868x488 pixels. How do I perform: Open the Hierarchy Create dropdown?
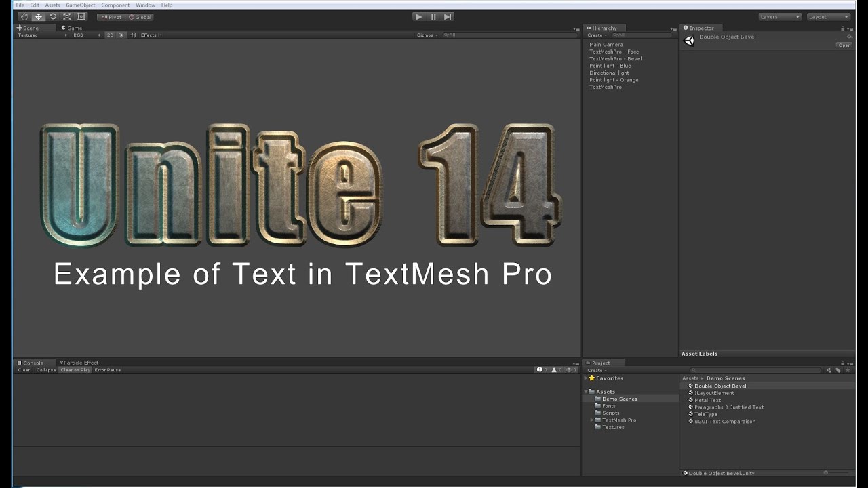click(x=596, y=35)
